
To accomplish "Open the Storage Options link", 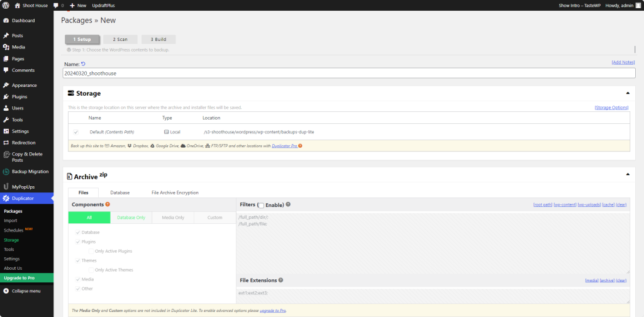I will click(x=611, y=108).
